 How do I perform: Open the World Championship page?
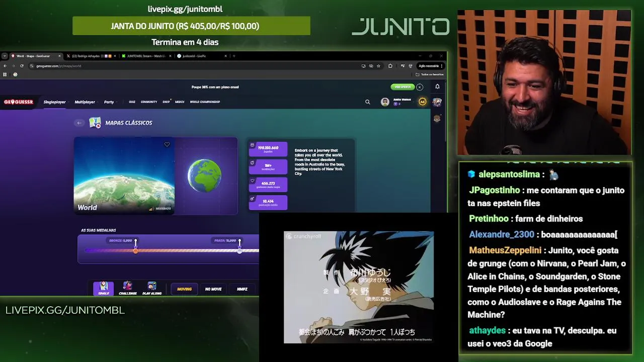pyautogui.click(x=205, y=102)
